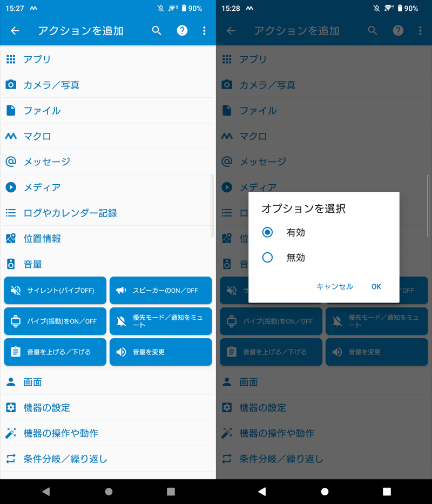Pick the bright 音量を変更 action tile
The width and height of the screenshot is (432, 504).
160,352
